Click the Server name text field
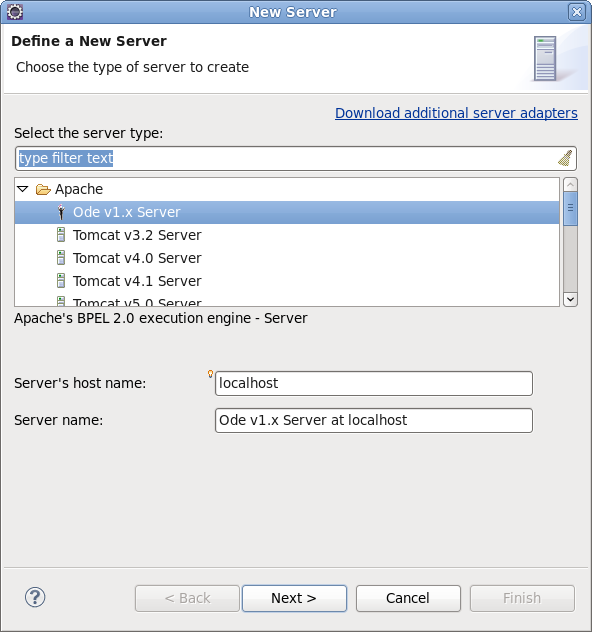The image size is (592, 632). pyautogui.click(x=374, y=420)
